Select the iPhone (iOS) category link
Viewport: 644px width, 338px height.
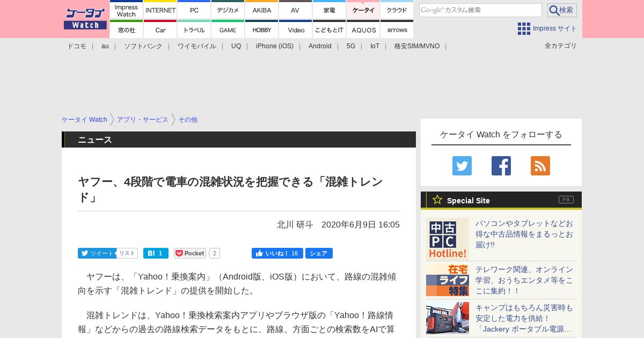coord(275,46)
